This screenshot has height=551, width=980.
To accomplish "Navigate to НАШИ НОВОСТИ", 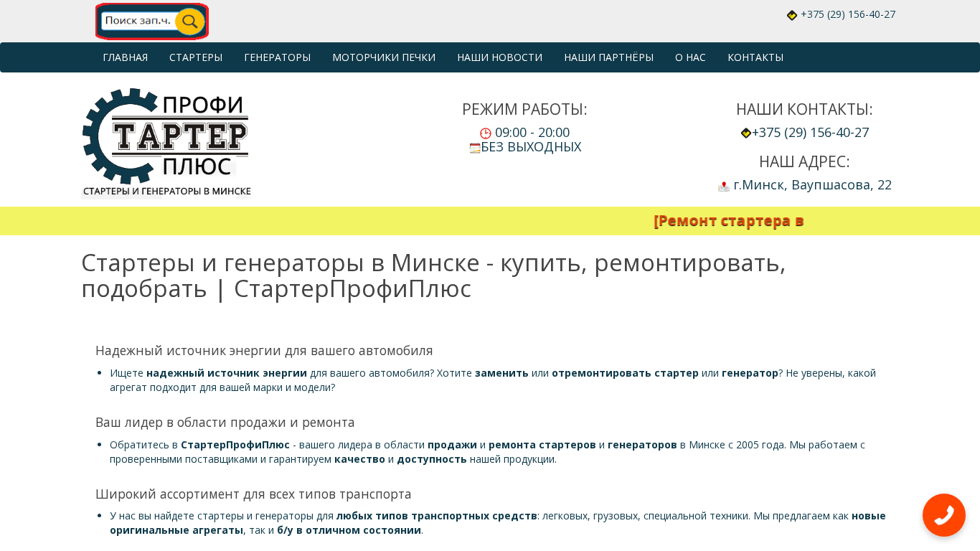I will (x=500, y=57).
